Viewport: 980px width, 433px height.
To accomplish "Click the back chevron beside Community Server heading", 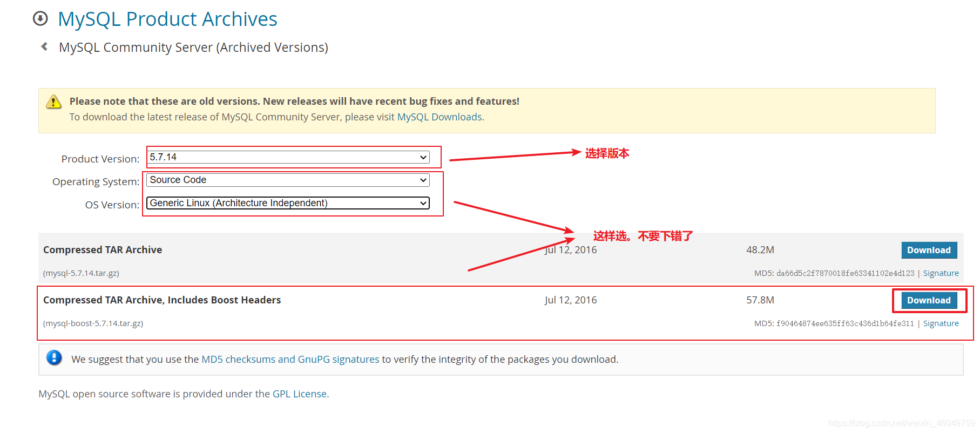I will click(x=44, y=47).
